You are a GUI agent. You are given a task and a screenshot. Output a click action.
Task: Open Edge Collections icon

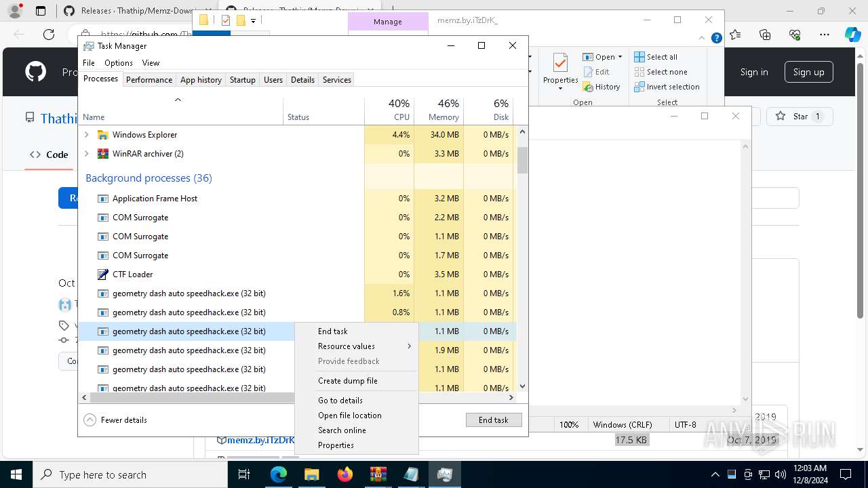point(766,35)
